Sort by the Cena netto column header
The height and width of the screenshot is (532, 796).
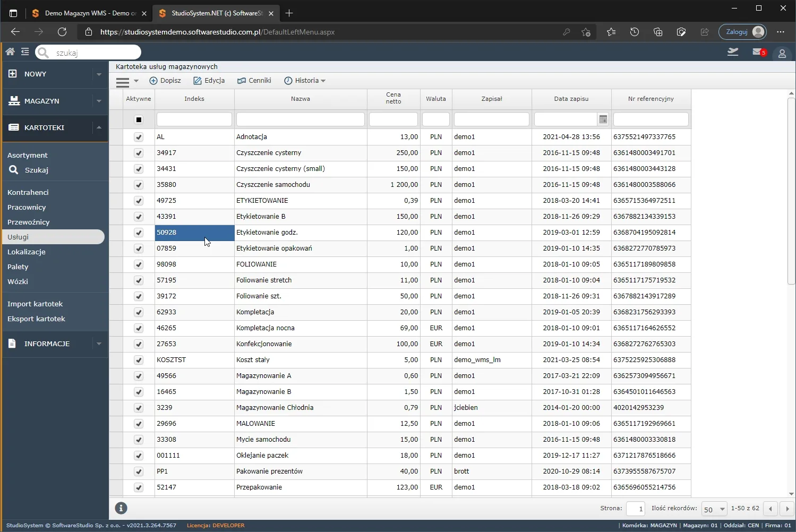pos(393,99)
